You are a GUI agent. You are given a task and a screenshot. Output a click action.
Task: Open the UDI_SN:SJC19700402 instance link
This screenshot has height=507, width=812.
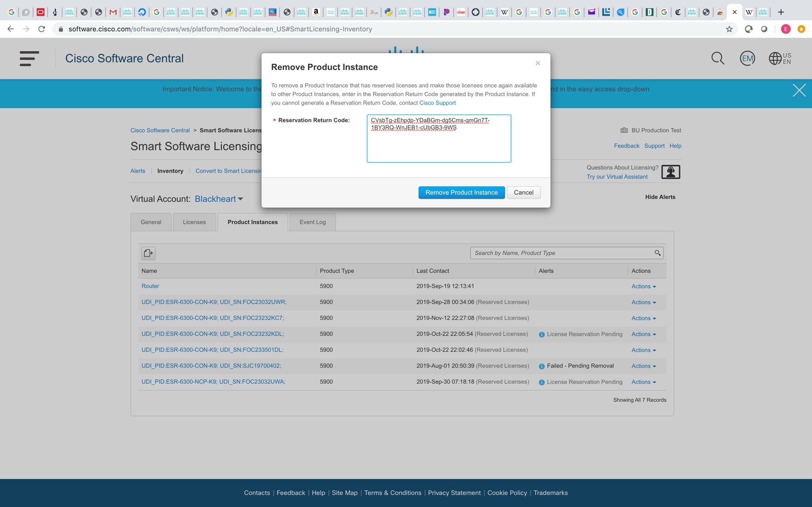[x=211, y=366]
